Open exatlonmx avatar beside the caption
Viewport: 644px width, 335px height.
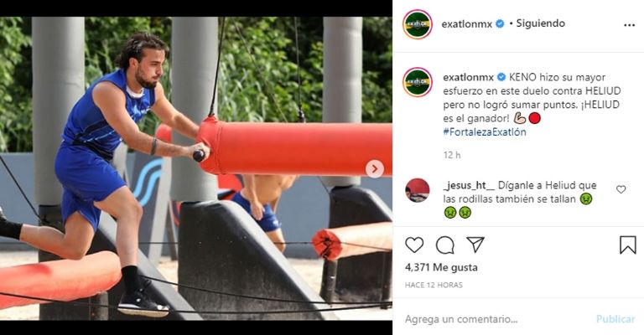pos(418,82)
